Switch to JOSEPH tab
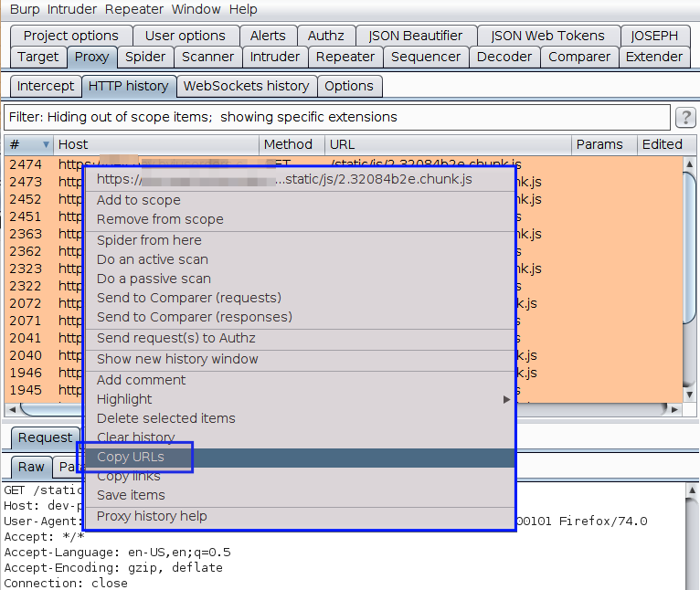 654,36
